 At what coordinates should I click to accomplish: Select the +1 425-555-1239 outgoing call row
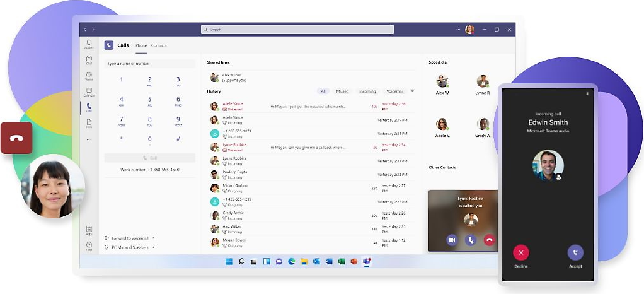pyautogui.click(x=311, y=202)
